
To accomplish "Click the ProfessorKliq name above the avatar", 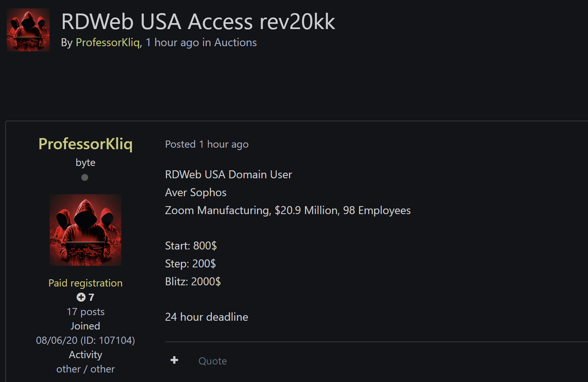I will coord(85,144).
